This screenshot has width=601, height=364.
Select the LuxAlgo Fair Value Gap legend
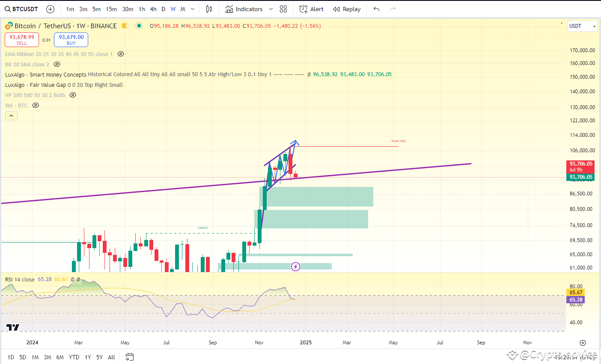point(36,85)
